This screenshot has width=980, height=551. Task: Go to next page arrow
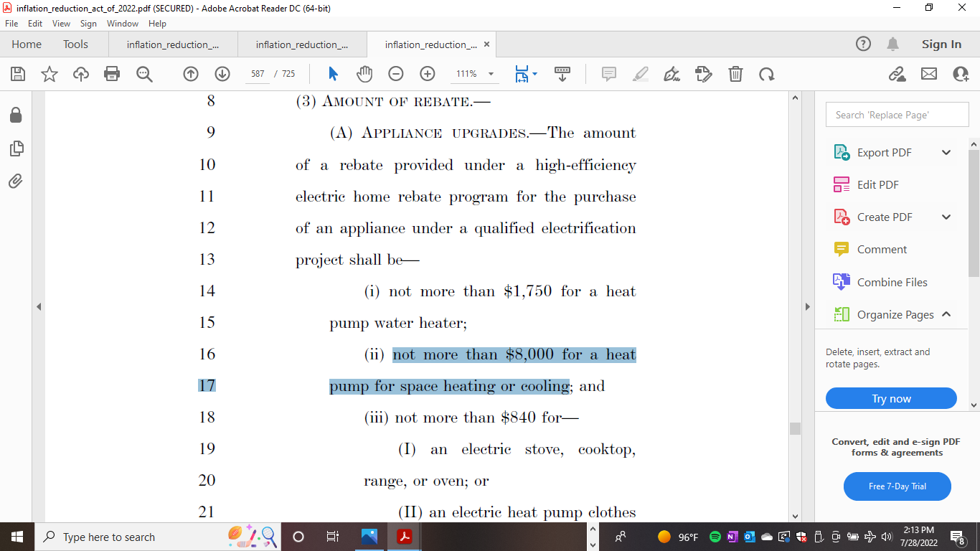tap(222, 74)
